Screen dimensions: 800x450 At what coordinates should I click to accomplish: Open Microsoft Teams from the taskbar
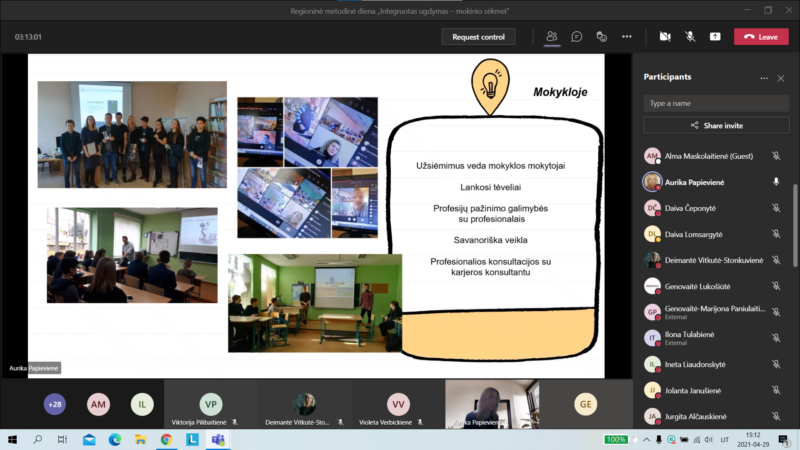218,439
